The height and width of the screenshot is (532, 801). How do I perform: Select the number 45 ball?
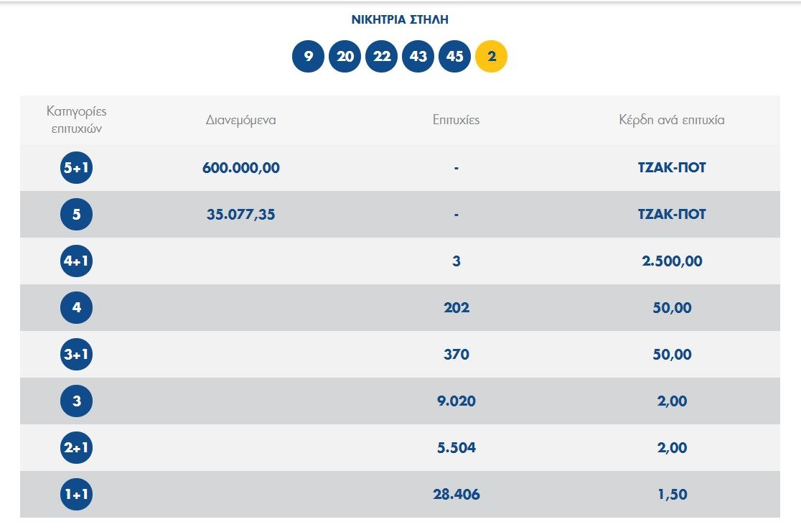click(454, 57)
